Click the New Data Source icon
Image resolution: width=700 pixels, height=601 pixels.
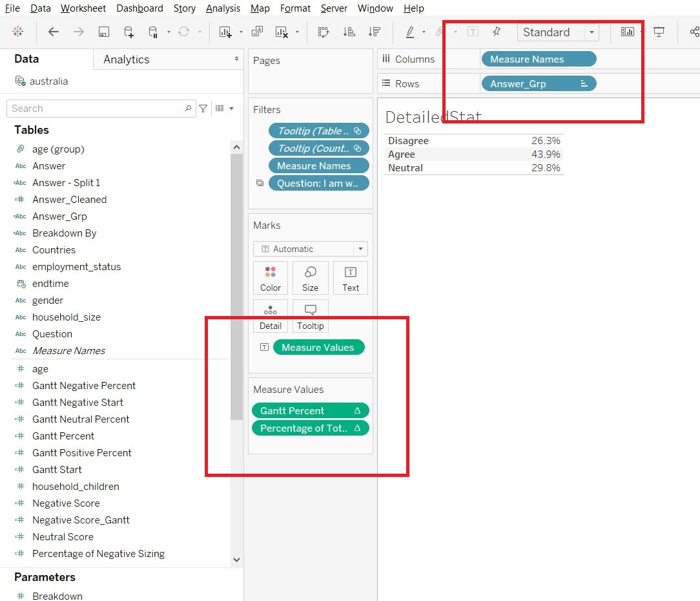(129, 32)
